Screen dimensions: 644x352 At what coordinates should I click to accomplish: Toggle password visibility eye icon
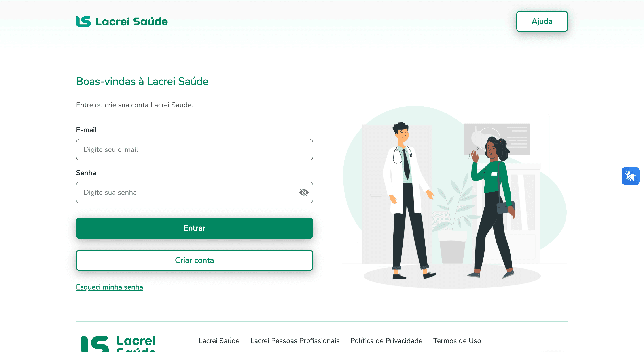(x=304, y=193)
